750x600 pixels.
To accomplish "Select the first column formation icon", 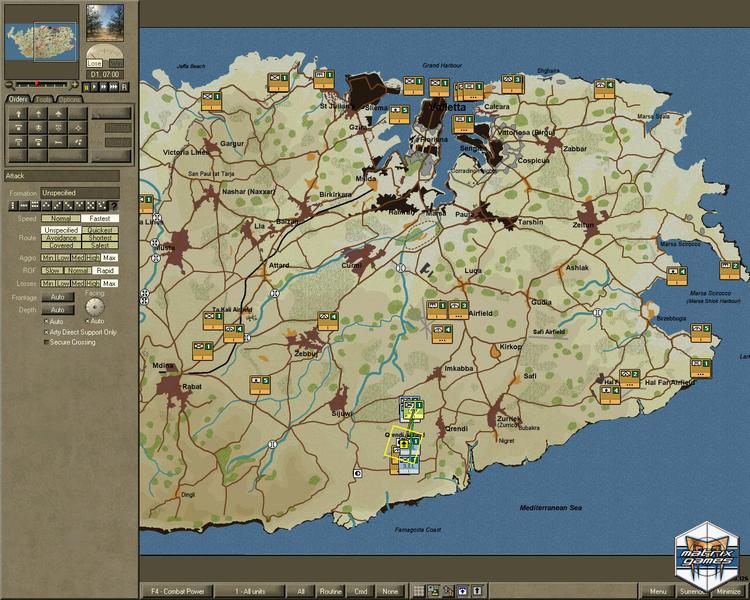I will click(x=13, y=206).
